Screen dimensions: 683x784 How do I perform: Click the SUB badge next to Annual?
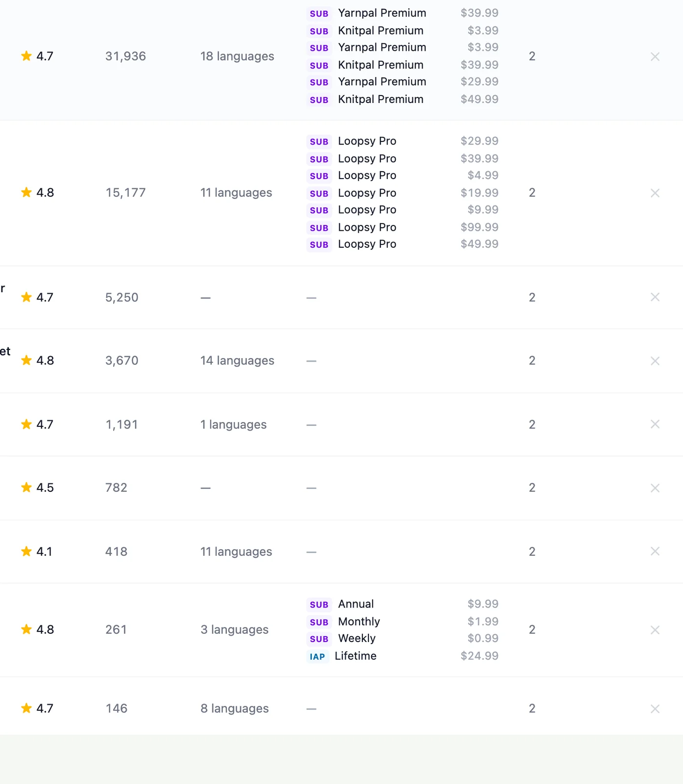pos(319,604)
